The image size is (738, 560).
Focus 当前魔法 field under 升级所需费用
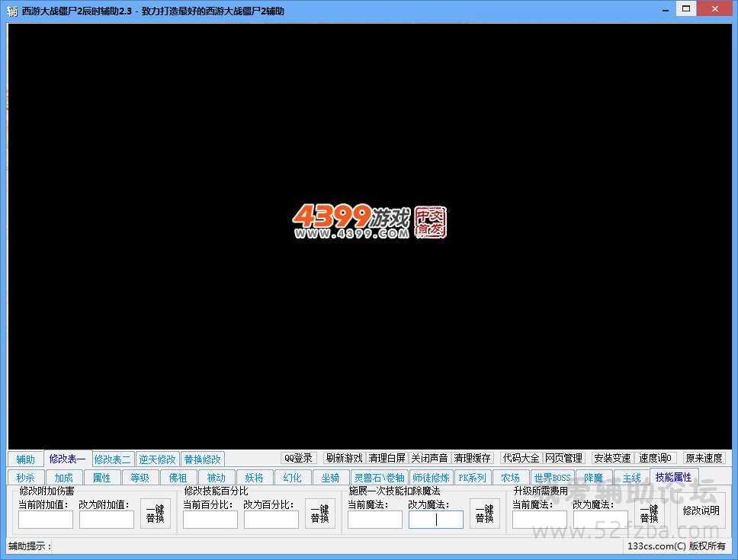pos(540,520)
